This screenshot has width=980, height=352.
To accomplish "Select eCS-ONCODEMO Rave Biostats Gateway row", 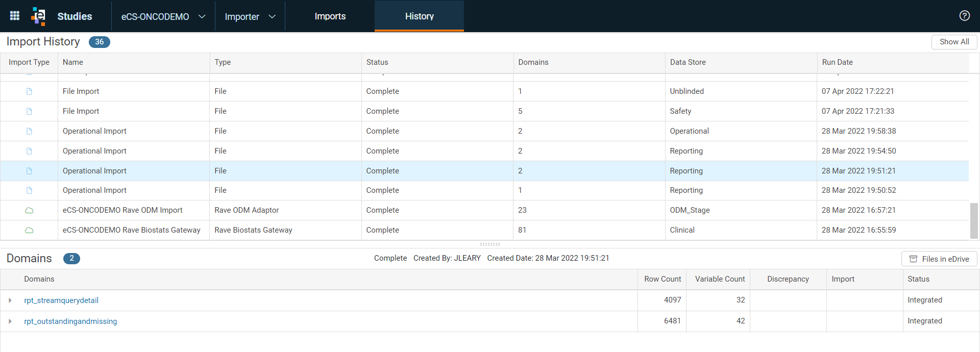I will click(484, 230).
